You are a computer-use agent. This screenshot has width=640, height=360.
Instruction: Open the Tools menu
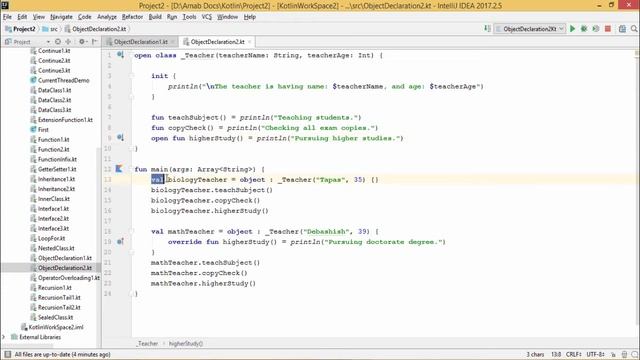coord(189,17)
